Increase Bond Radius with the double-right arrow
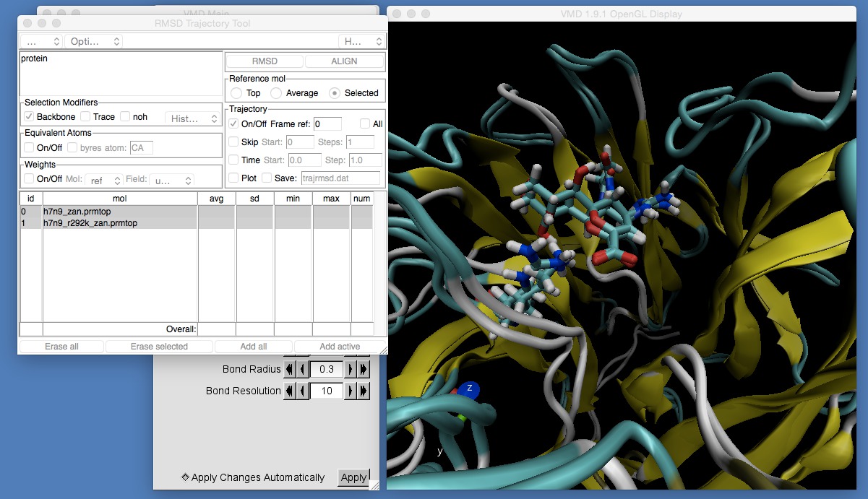 [x=364, y=369]
